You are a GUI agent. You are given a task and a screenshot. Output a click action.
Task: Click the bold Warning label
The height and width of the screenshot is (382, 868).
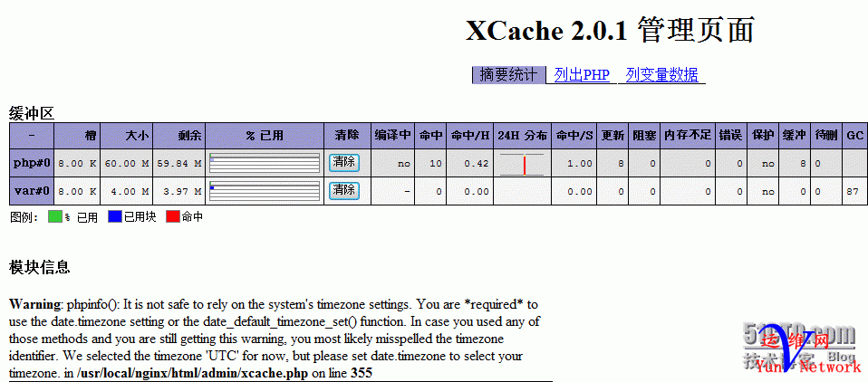34,304
